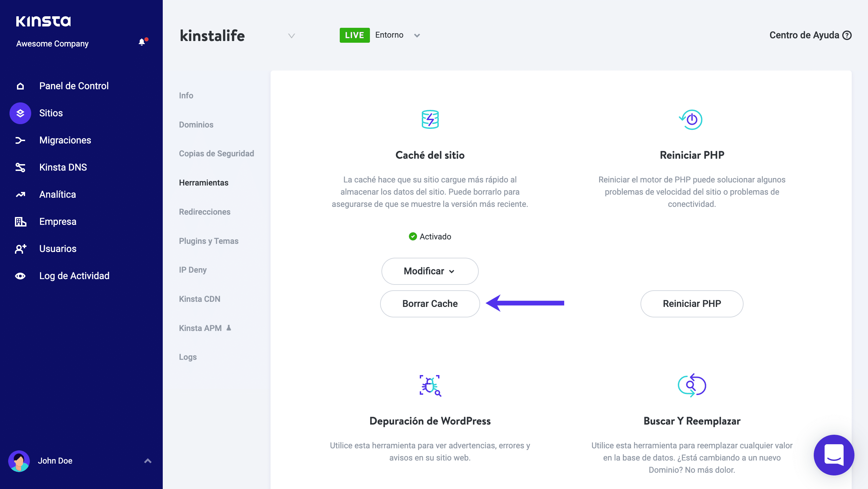Click the Kinsta logo
Screen dimensions: 868x489
coord(43,21)
